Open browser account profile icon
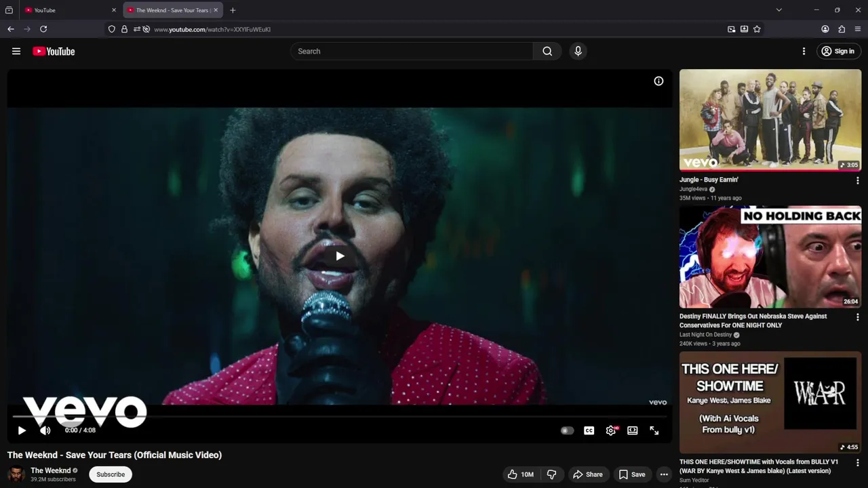The height and width of the screenshot is (488, 868). (x=825, y=29)
